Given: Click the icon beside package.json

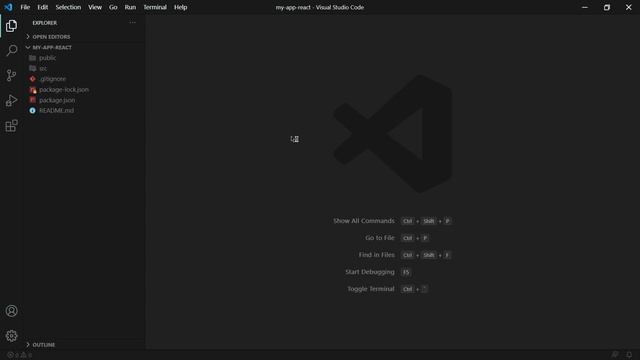Looking at the screenshot, I should [x=33, y=100].
